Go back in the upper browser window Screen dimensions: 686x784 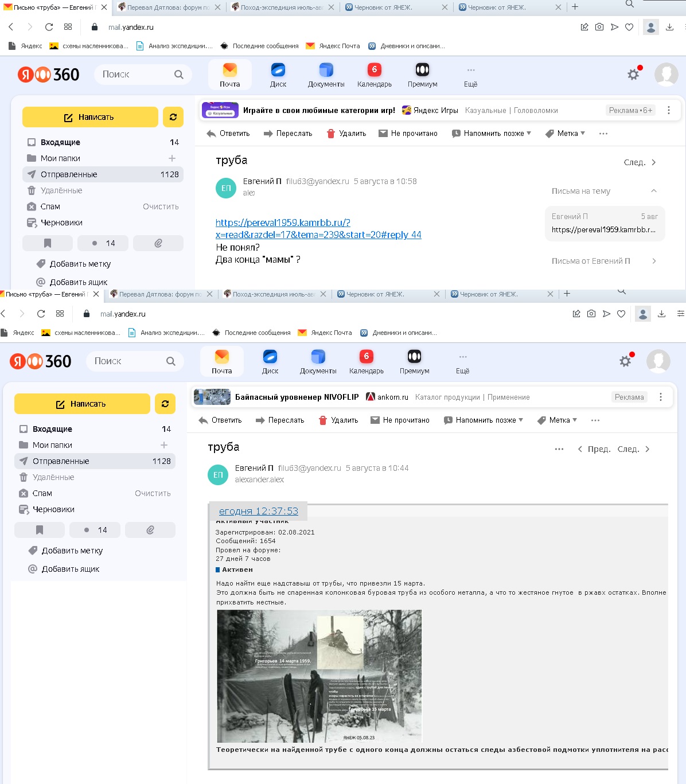tap(11, 27)
